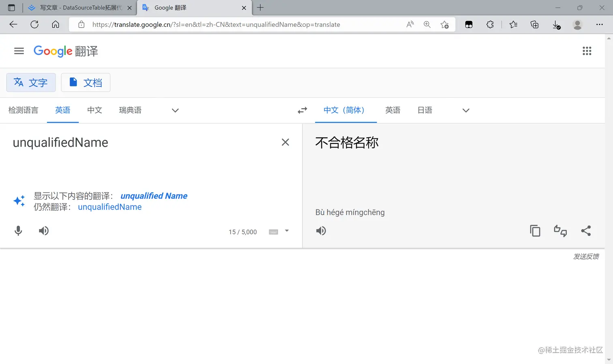Select 英语 as source language
The width and height of the screenshot is (613, 364).
tap(63, 110)
